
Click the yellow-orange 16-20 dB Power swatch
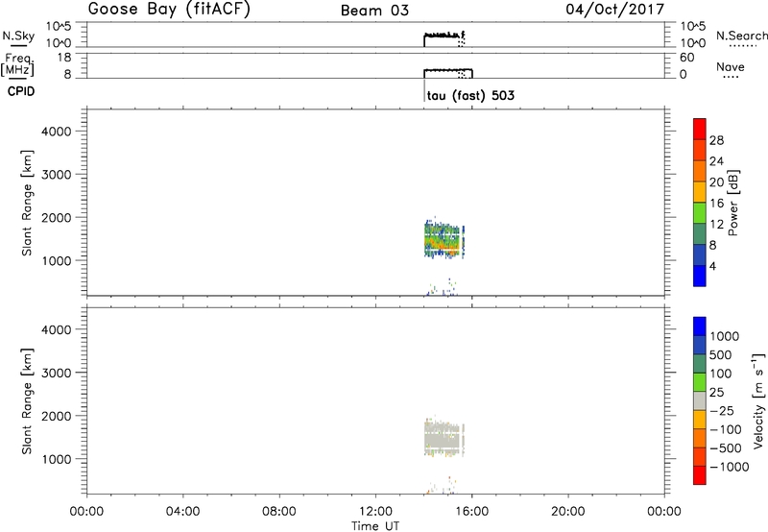click(x=700, y=191)
